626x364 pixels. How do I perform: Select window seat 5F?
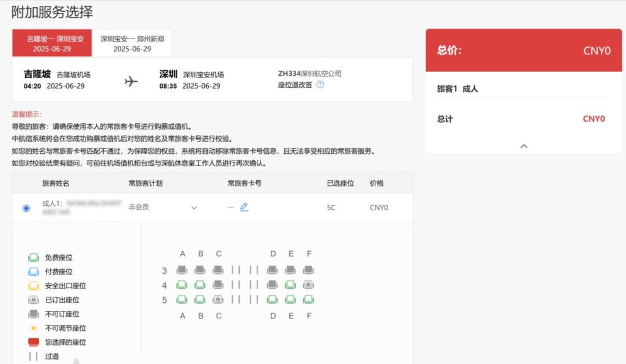tap(309, 299)
